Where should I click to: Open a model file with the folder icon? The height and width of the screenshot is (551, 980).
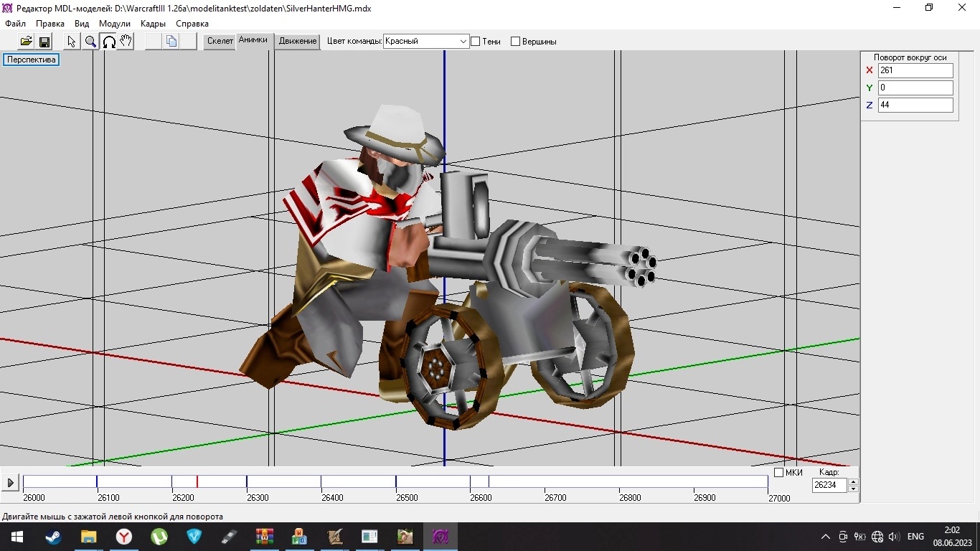[26, 42]
